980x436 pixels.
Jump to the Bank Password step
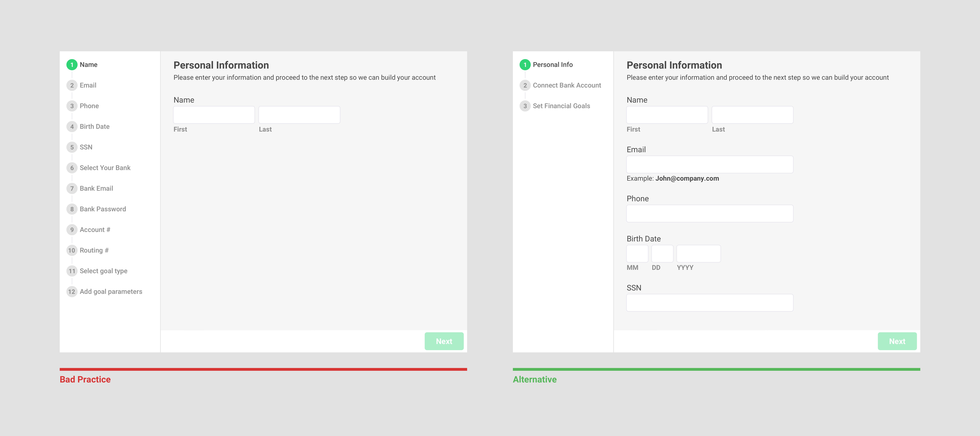point(103,209)
